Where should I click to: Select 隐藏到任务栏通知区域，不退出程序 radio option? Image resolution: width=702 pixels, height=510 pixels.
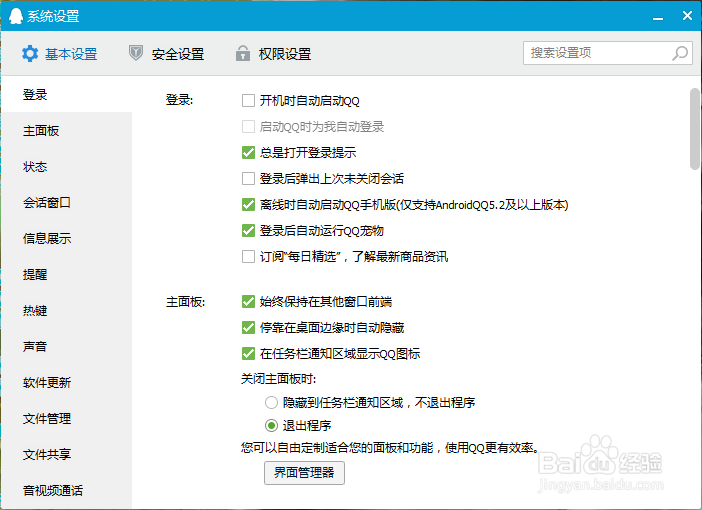tap(271, 403)
